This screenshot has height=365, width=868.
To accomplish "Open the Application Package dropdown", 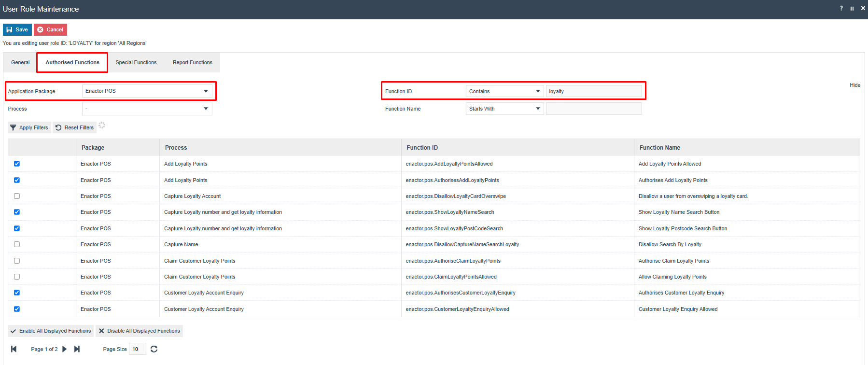I will [147, 91].
